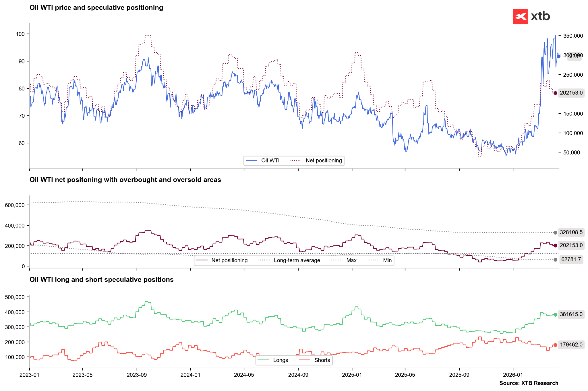Screen dimensions: 588x391
Task: Click the gray Min line endpoint dot
Action: (x=556, y=260)
